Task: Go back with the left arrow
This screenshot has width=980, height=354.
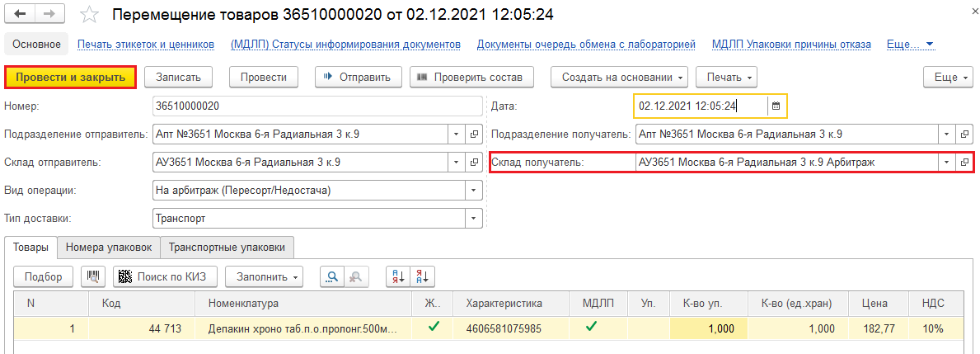Action: pos(21,15)
